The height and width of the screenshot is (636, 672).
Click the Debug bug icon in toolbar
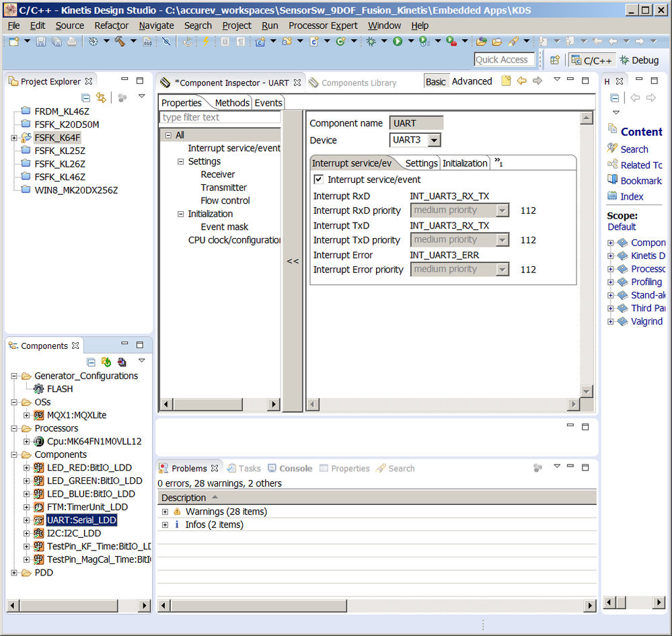pyautogui.click(x=371, y=42)
